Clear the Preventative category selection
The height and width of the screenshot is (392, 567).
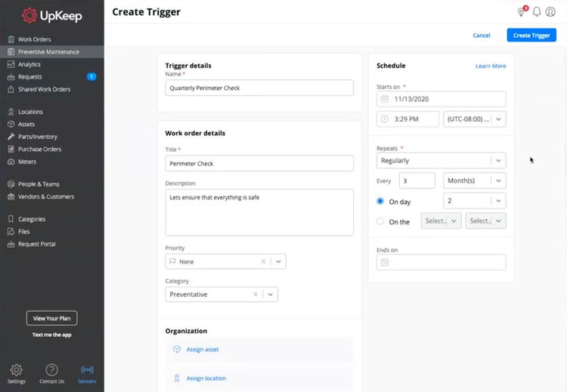coord(255,295)
